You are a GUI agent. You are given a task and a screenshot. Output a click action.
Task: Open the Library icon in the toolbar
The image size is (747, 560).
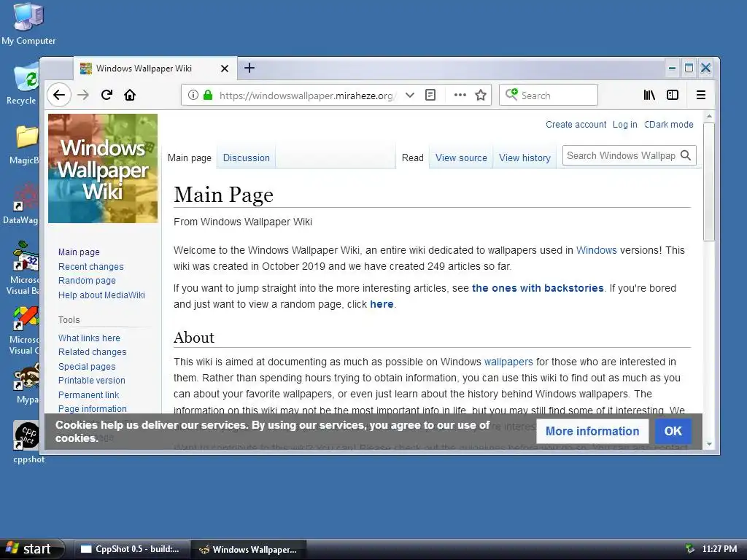point(649,96)
